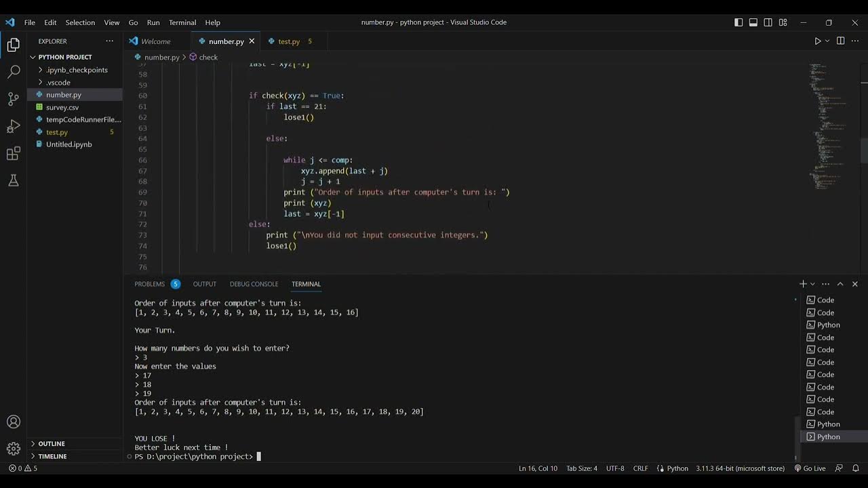Open the Explorer view in activity bar
This screenshot has height=488, width=868.
pos(13,45)
